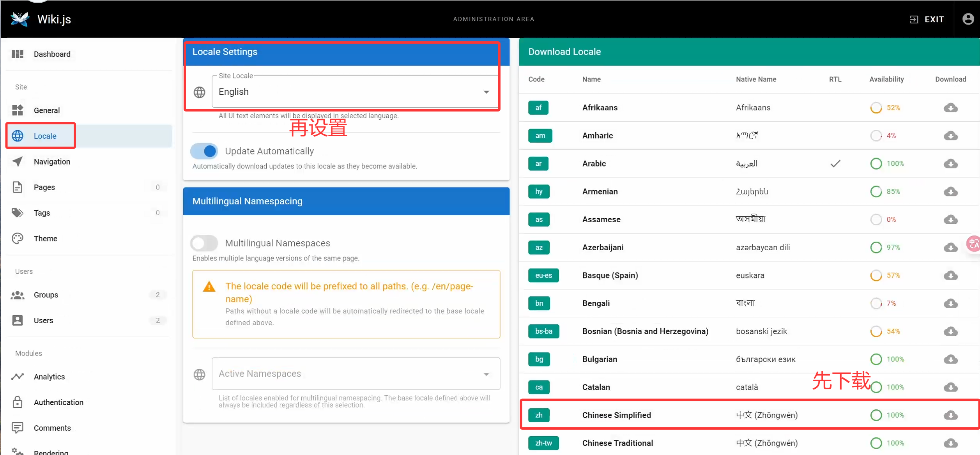Download the Arabic locale via cloud icon

point(950,164)
